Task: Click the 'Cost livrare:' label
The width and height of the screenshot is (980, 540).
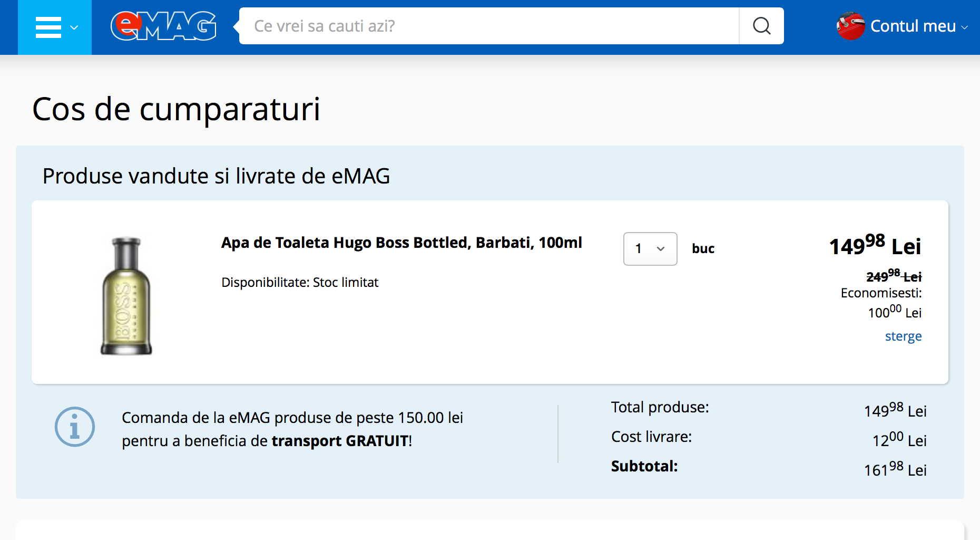Action: coord(651,437)
